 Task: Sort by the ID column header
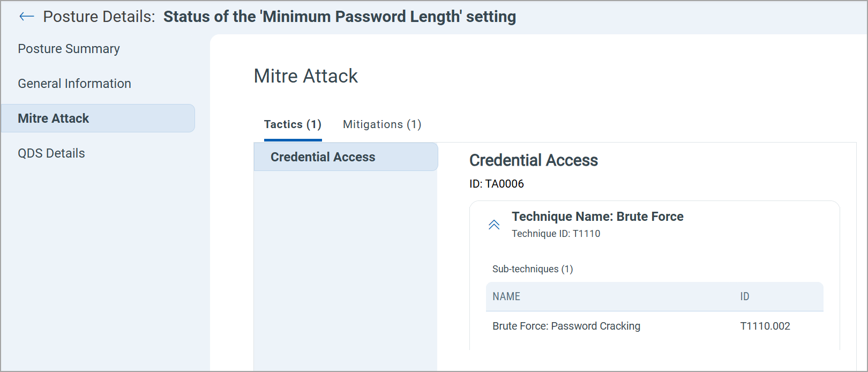745,296
